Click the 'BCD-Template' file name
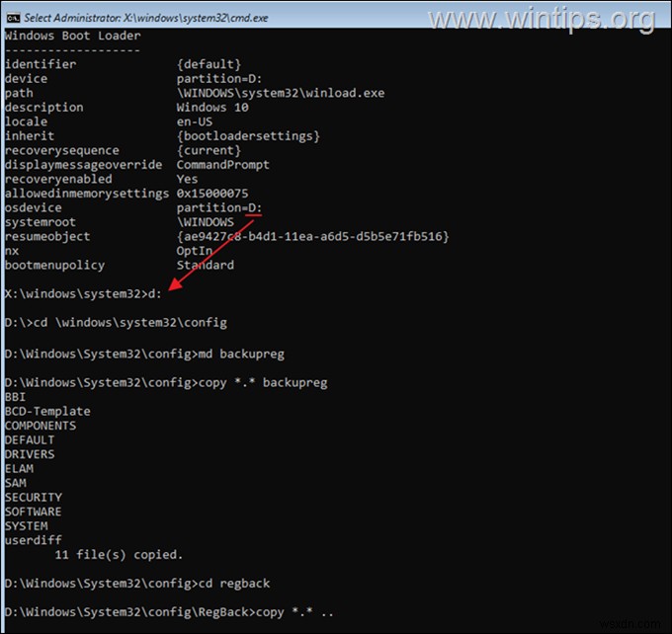 47,411
